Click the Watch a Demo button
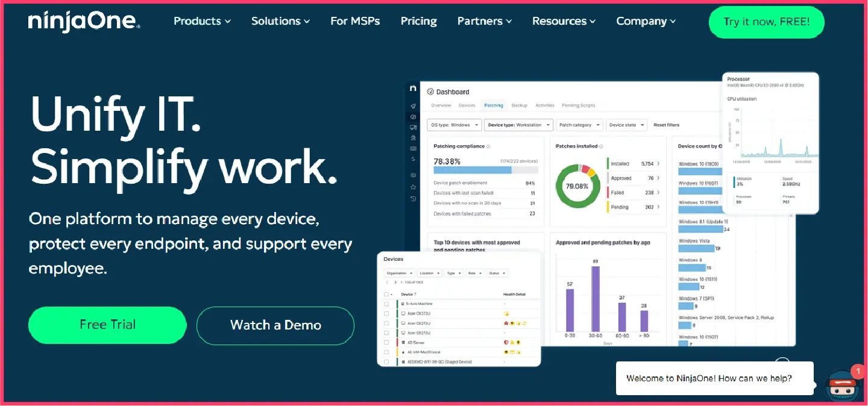 pos(275,325)
